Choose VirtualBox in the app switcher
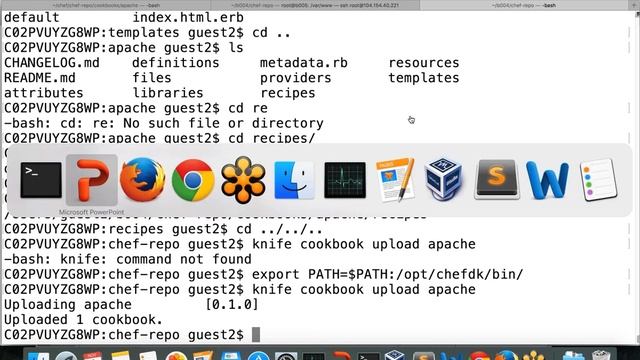Screen dimensions: 640x360 pos(444,180)
